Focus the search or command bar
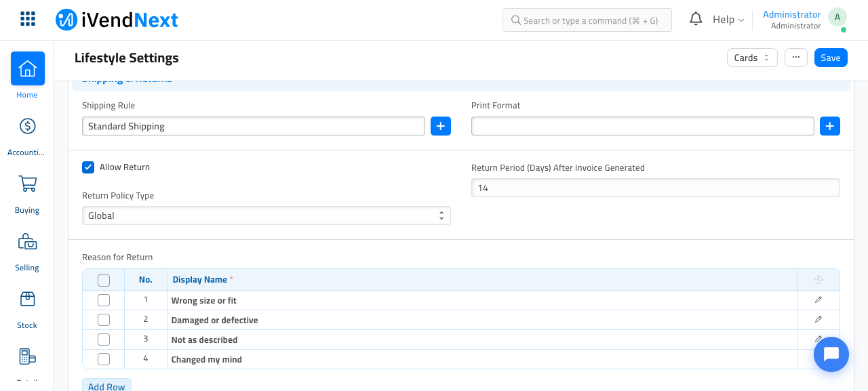Screen dimensions: 868x391 [587, 20]
